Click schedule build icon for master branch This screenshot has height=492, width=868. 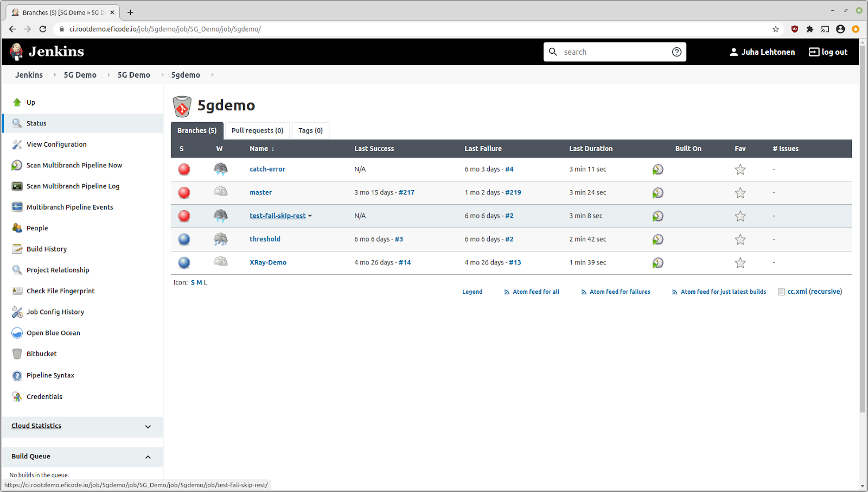coord(658,193)
